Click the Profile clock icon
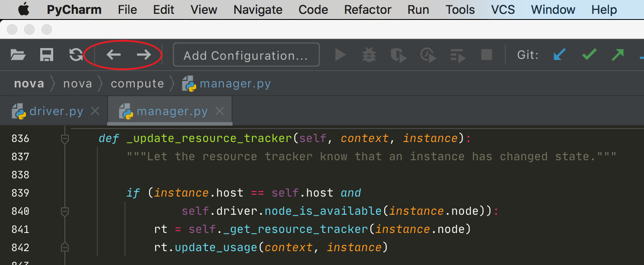This screenshot has width=644, height=265. click(x=428, y=55)
